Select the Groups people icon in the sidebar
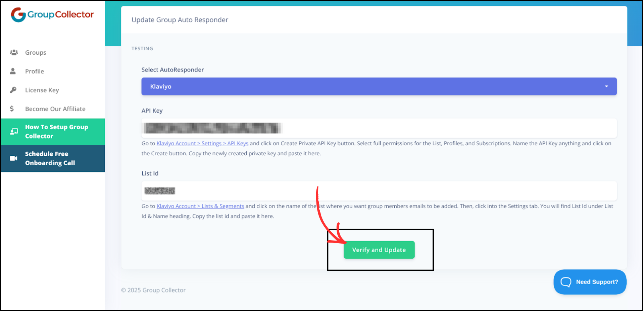Viewport: 644px width, 311px height. pos(14,52)
